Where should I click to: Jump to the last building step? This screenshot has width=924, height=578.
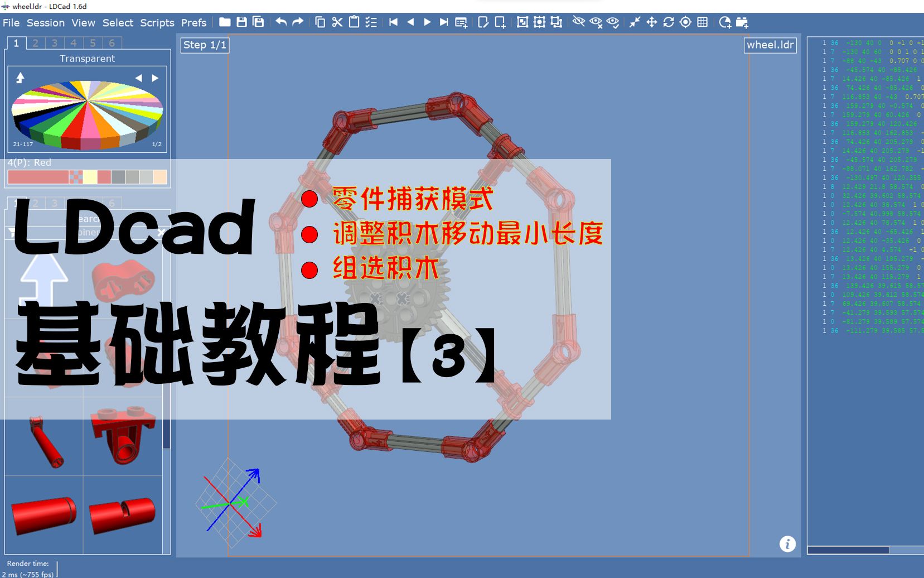[x=444, y=22]
